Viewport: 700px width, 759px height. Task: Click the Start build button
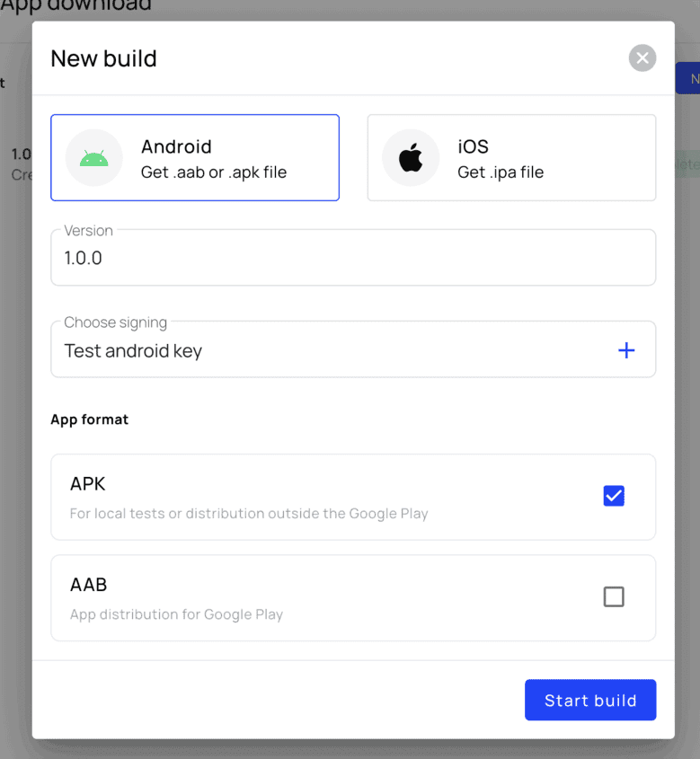point(590,700)
